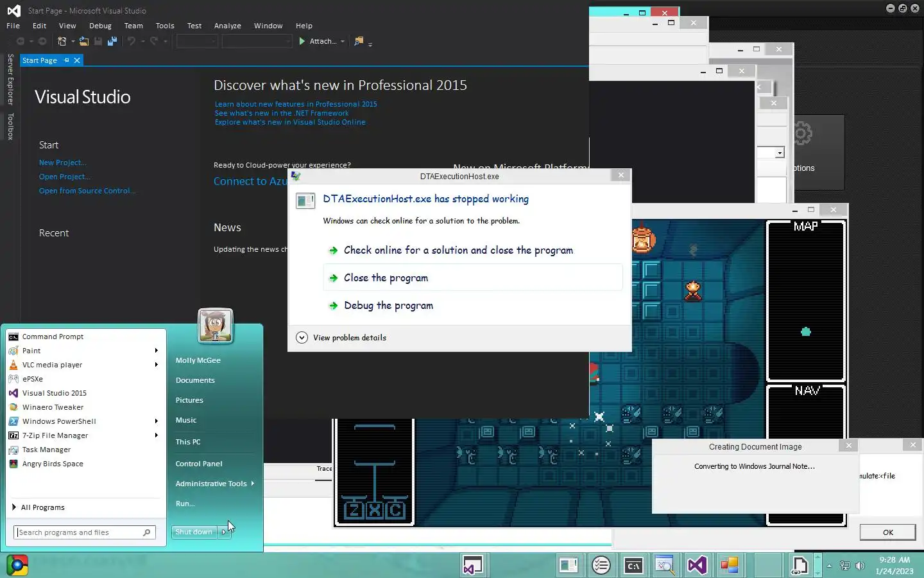The width and height of the screenshot is (924, 578).
Task: Click the user avatar picture in Start menu
Action: pos(216,326)
